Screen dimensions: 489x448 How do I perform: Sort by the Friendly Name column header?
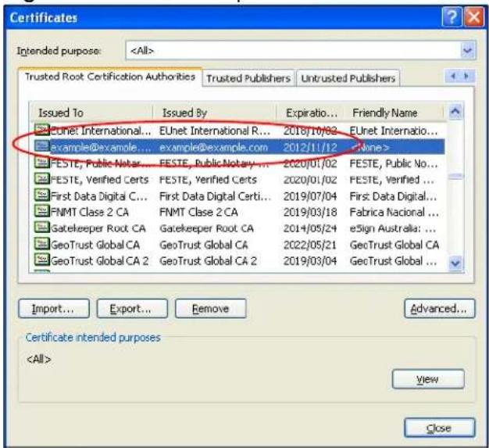[394, 113]
